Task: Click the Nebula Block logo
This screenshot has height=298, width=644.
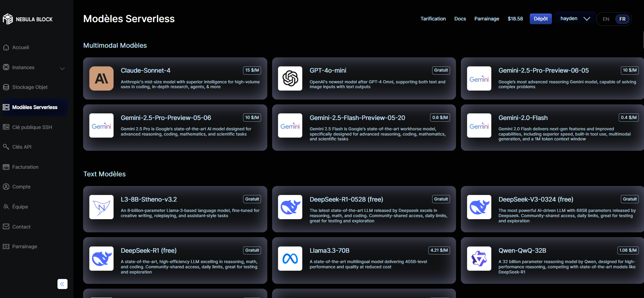Action: click(x=28, y=19)
